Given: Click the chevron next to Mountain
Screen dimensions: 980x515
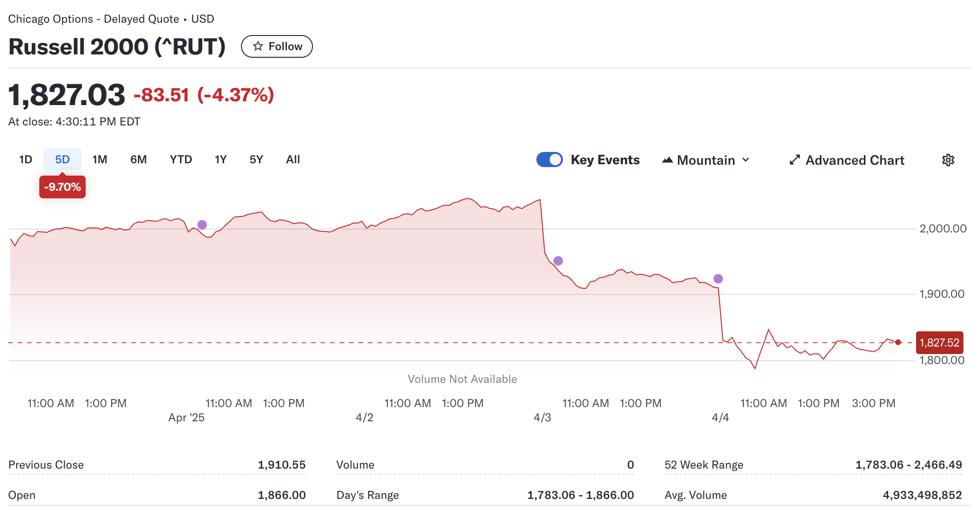Looking at the screenshot, I should coord(746,160).
